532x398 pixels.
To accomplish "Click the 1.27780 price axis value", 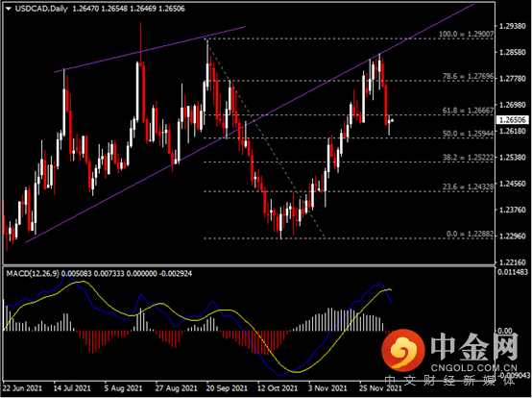I will tap(513, 79).
